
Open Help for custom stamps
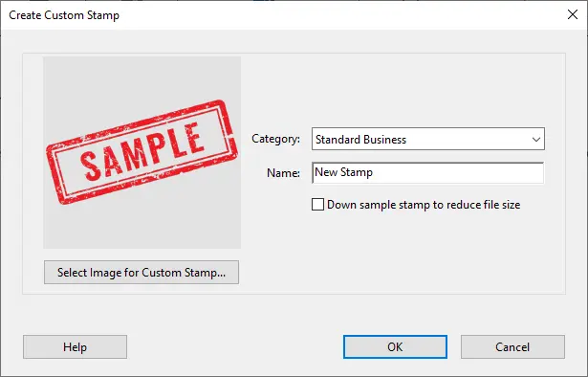[75, 347]
